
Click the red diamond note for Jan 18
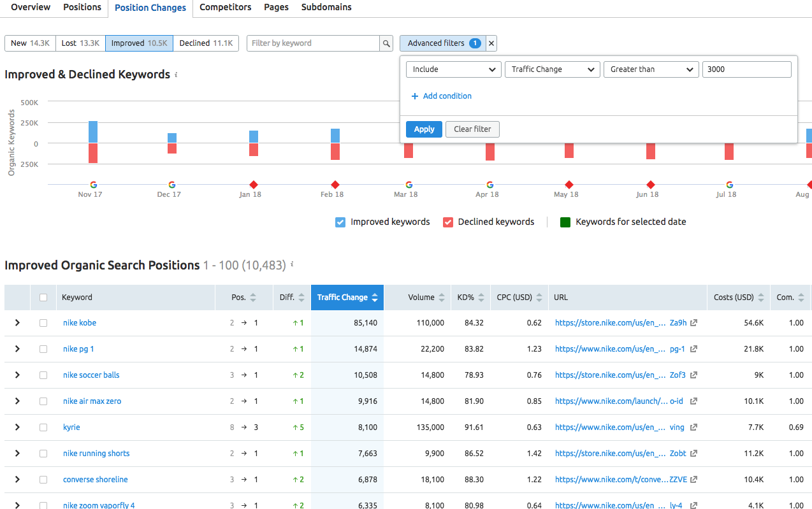tap(254, 184)
